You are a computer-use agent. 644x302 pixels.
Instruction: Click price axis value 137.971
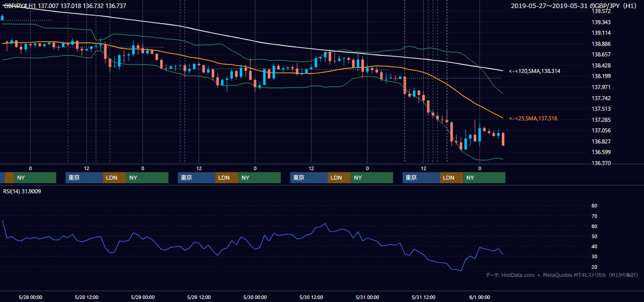[601, 87]
